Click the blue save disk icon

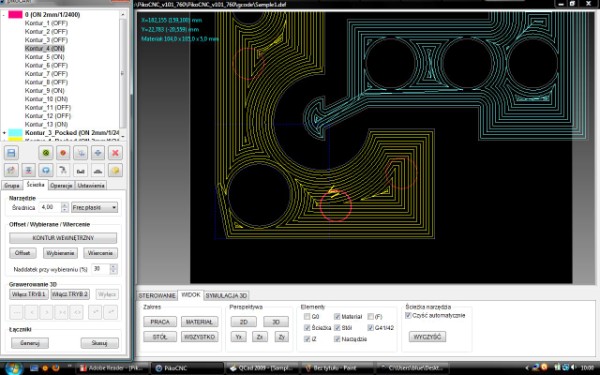11,153
